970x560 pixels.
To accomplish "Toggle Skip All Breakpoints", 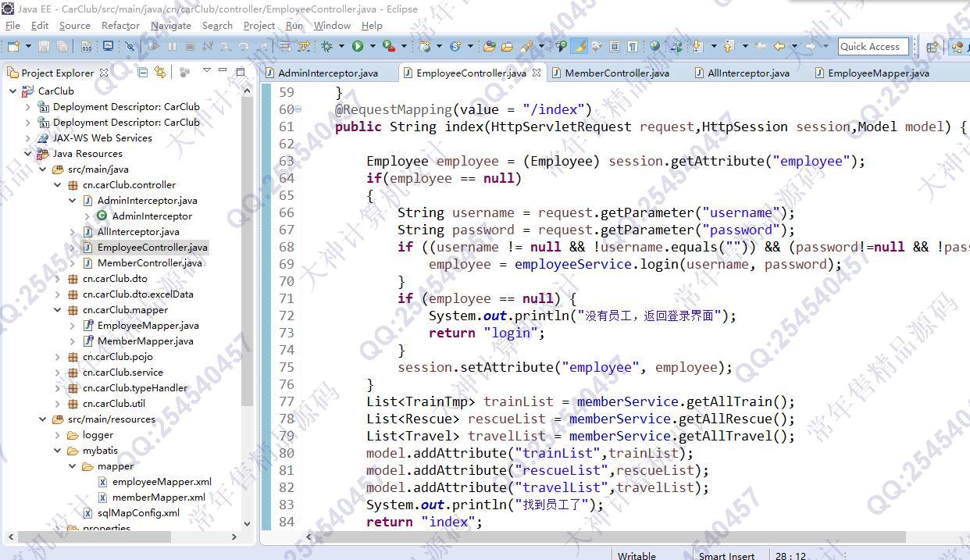I will click(x=130, y=46).
